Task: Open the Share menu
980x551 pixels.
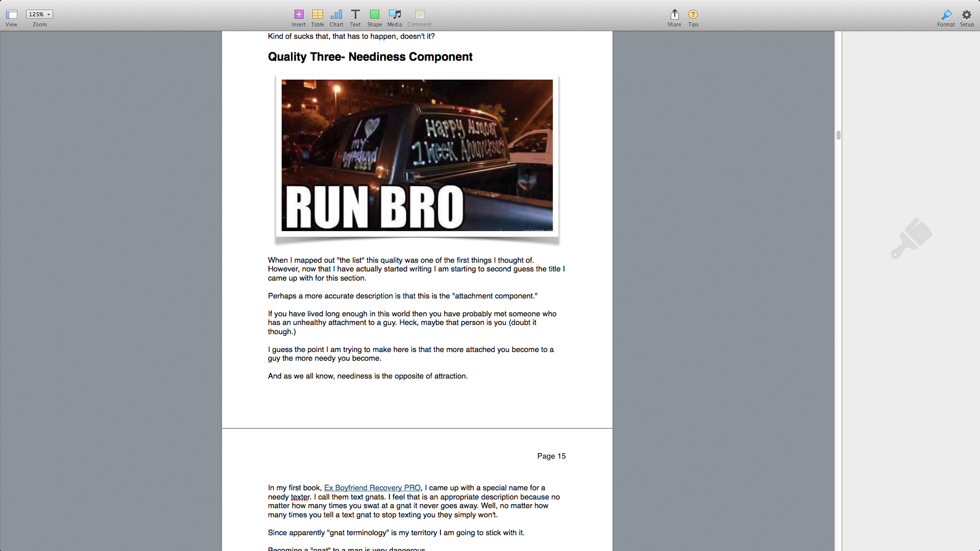Action: [674, 14]
